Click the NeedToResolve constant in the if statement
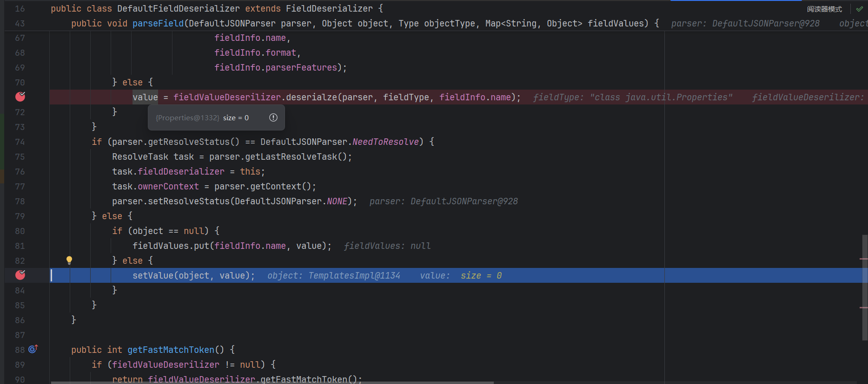This screenshot has width=868, height=384. (385, 142)
